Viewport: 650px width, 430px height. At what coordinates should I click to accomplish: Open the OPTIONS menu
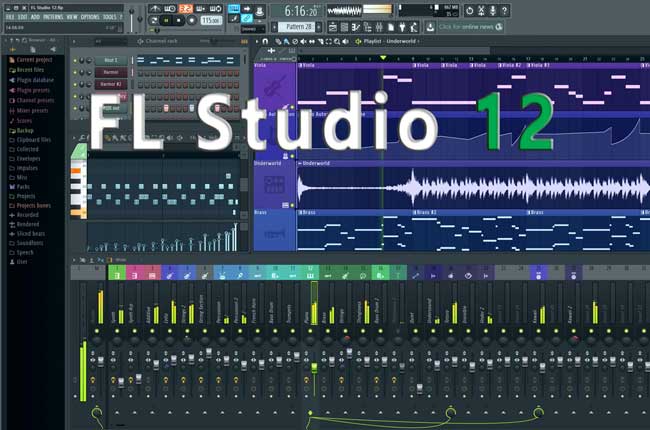90,17
